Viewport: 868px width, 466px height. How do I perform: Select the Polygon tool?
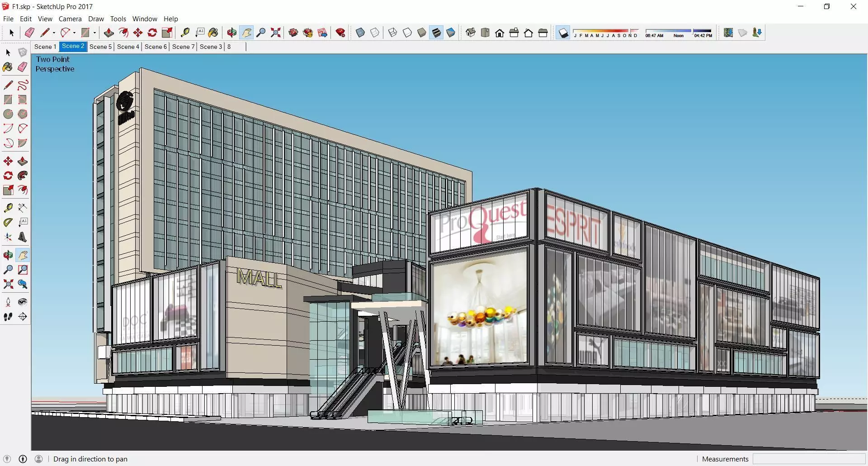point(23,114)
